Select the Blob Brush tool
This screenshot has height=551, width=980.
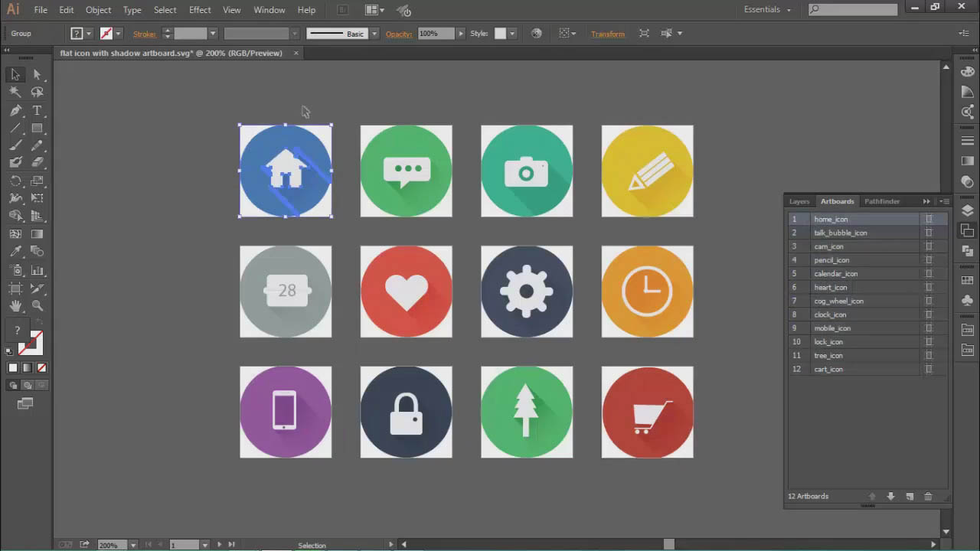[15, 162]
